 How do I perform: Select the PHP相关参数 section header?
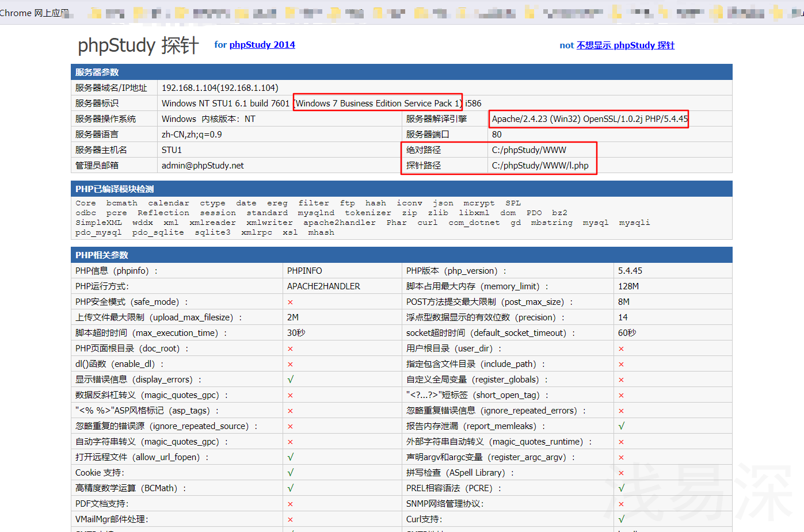point(102,255)
